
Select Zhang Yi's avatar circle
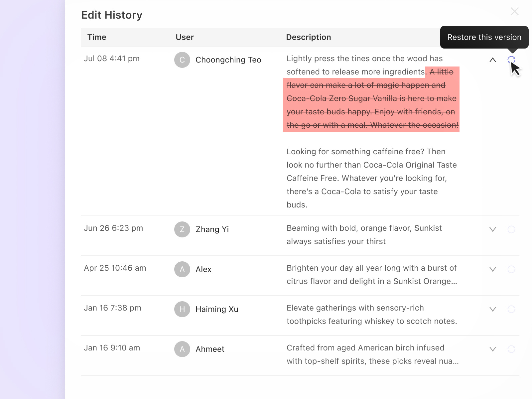(x=182, y=229)
